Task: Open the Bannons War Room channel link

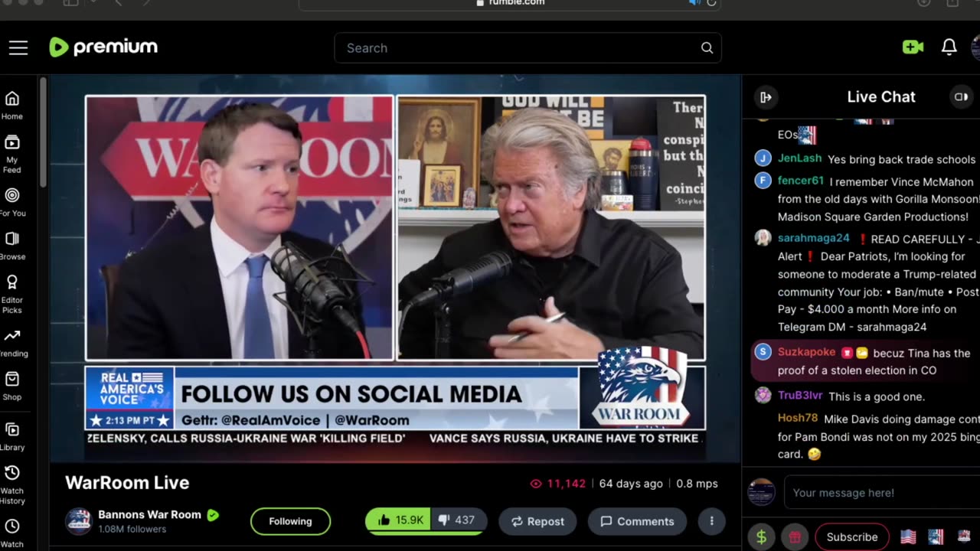Action: pyautogui.click(x=149, y=514)
